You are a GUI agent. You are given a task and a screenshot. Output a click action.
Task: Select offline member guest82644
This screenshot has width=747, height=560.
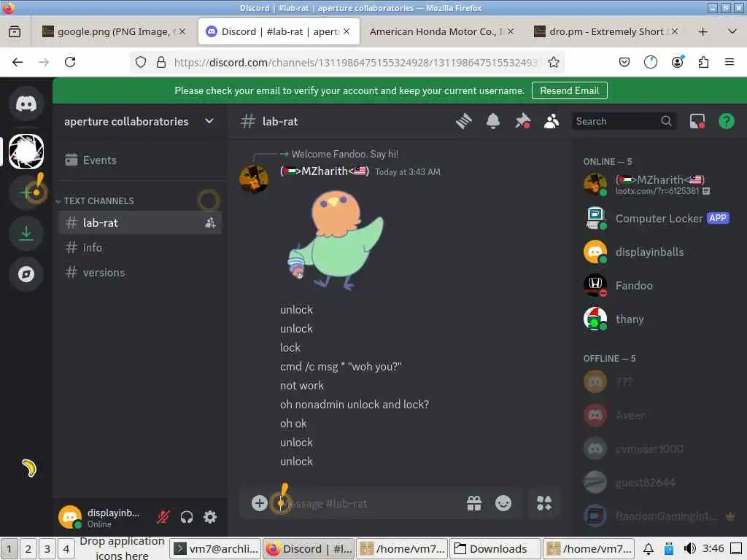(659, 483)
